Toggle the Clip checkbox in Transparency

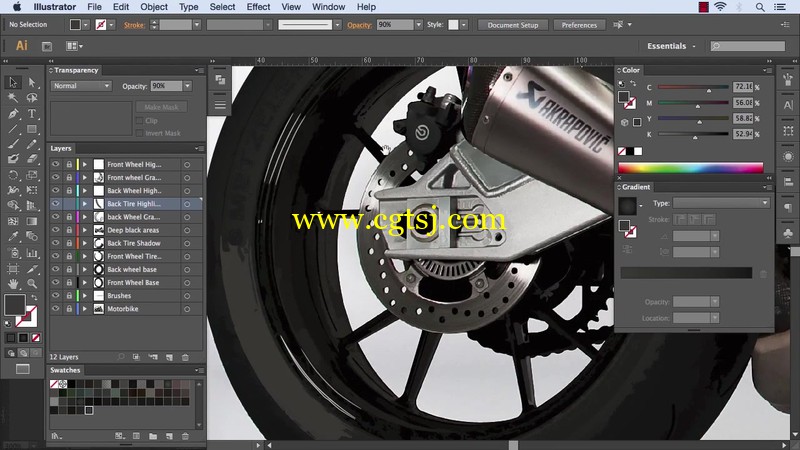[139, 121]
